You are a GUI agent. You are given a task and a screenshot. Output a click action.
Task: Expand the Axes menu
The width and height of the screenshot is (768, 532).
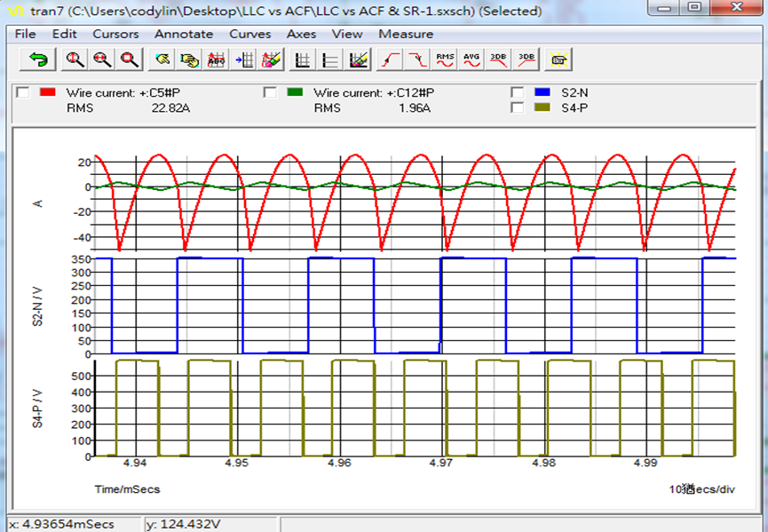[301, 34]
